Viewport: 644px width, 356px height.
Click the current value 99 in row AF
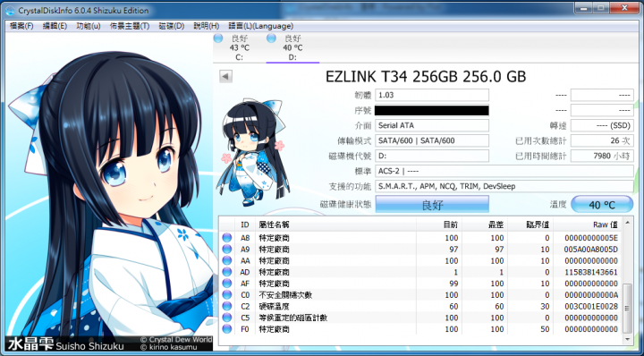[453, 284]
